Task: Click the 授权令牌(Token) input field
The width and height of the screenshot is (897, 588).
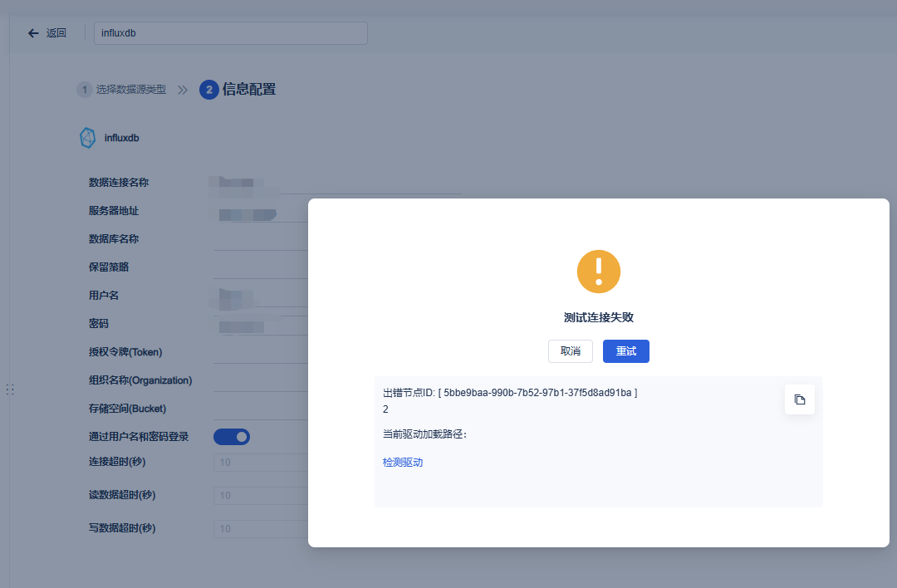Action: point(260,352)
